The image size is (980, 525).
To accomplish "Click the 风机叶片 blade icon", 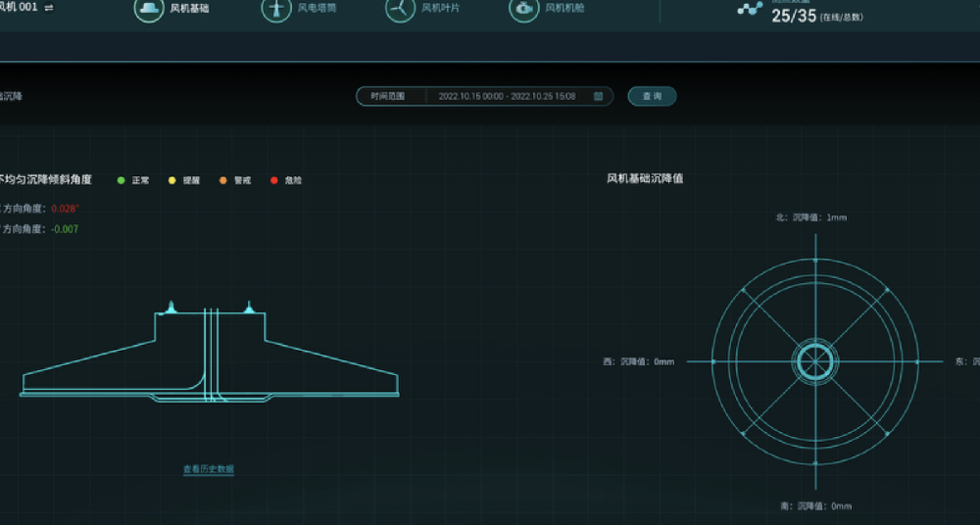I will coord(400,9).
